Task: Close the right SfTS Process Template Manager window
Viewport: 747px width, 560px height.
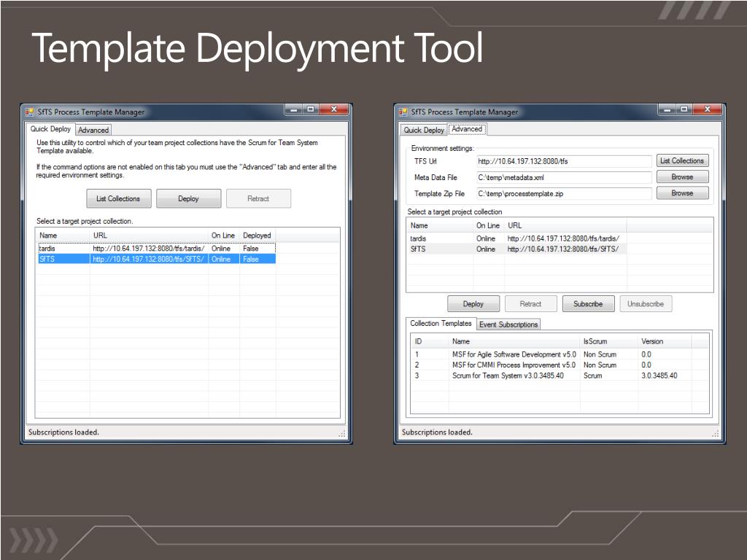Action: tap(708, 109)
